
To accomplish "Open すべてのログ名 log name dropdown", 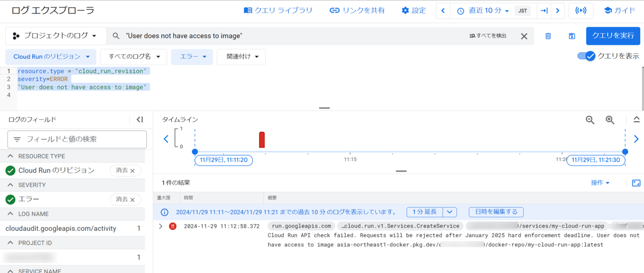I will 134,57.
